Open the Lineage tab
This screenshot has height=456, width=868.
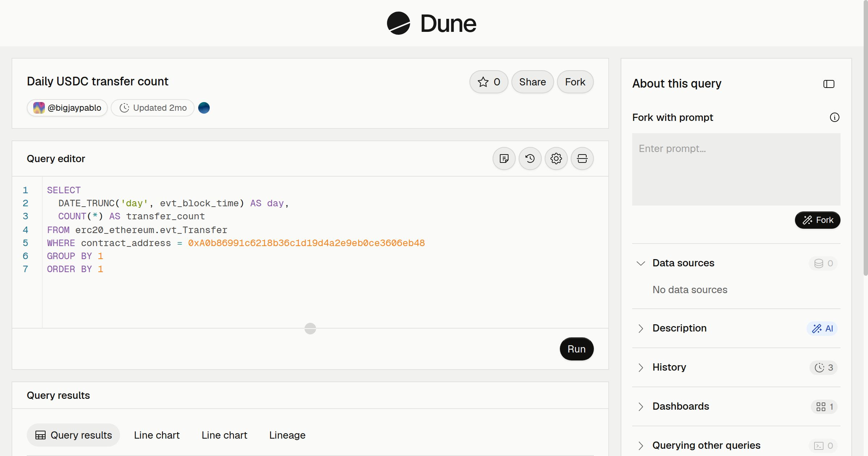[287, 435]
